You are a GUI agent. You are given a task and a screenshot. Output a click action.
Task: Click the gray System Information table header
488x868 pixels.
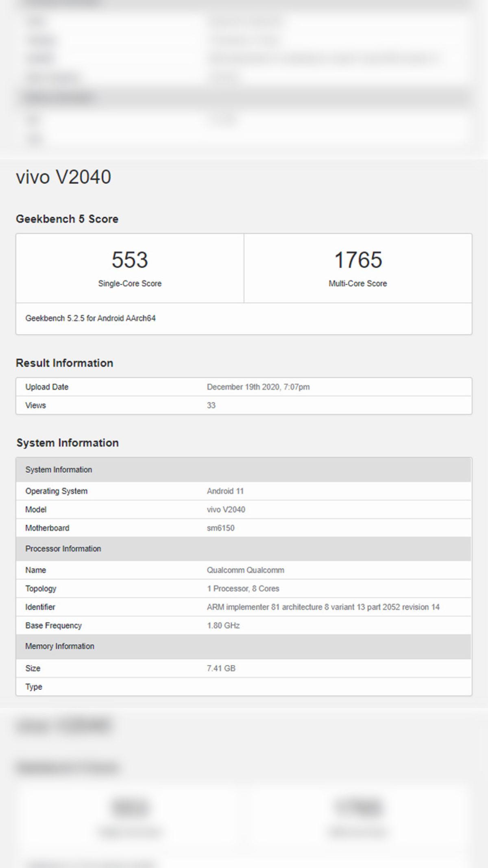[x=244, y=470]
